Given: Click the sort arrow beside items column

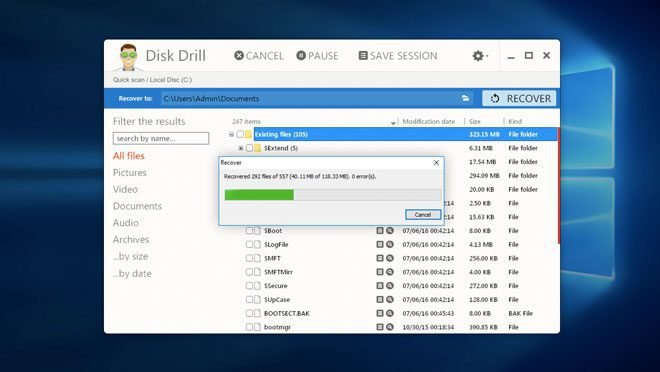Looking at the screenshot, I should [x=393, y=122].
